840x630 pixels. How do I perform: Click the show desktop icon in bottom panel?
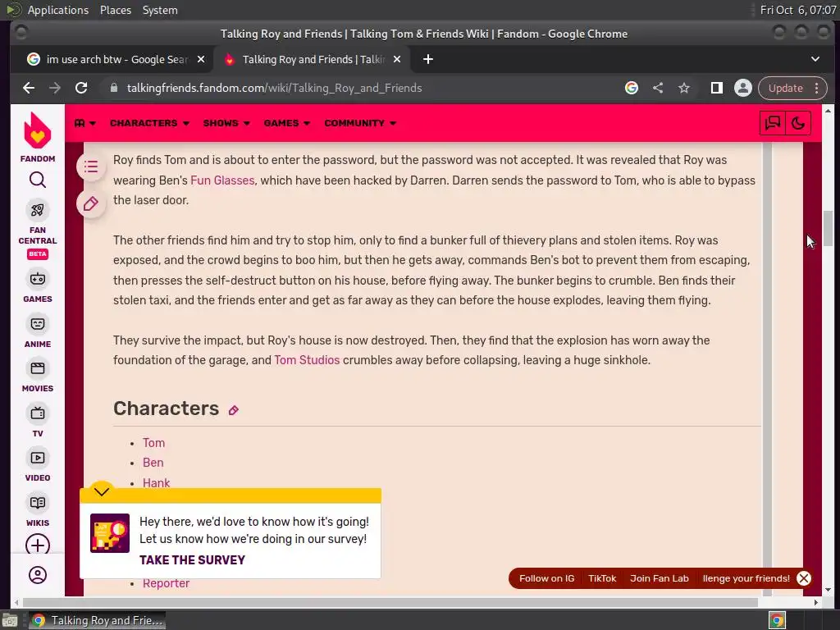point(10,620)
